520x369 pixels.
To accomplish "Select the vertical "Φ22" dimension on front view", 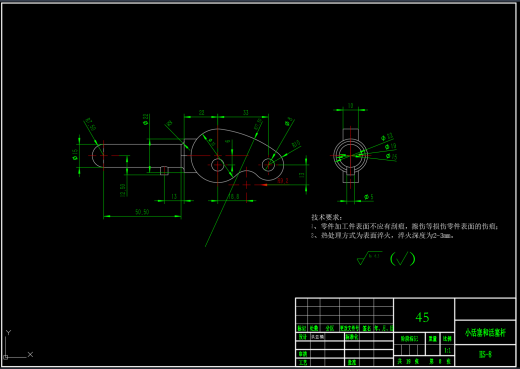I will (146, 119).
